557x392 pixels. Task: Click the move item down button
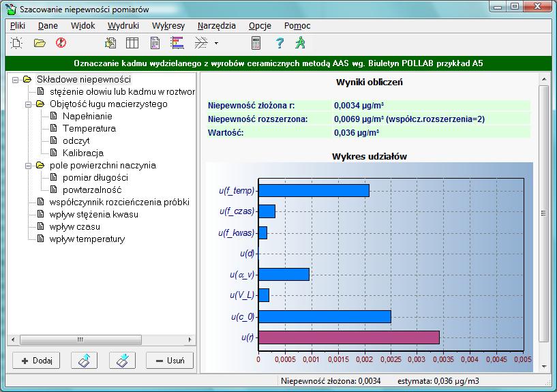[x=121, y=360]
